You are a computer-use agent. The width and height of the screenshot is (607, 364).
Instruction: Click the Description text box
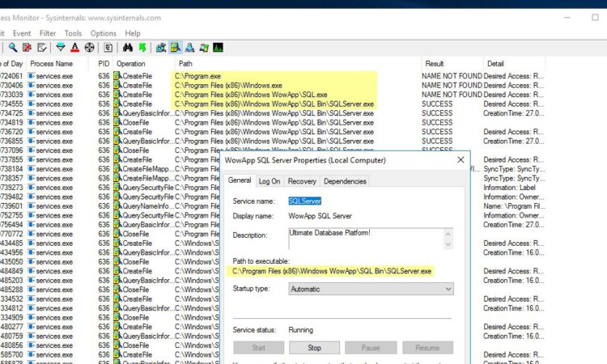(x=366, y=239)
